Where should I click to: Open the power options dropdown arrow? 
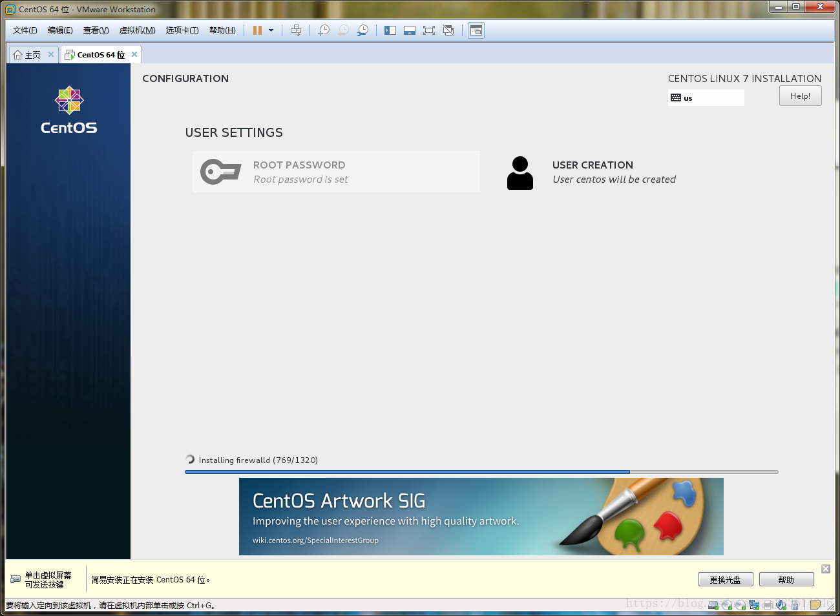coord(271,30)
